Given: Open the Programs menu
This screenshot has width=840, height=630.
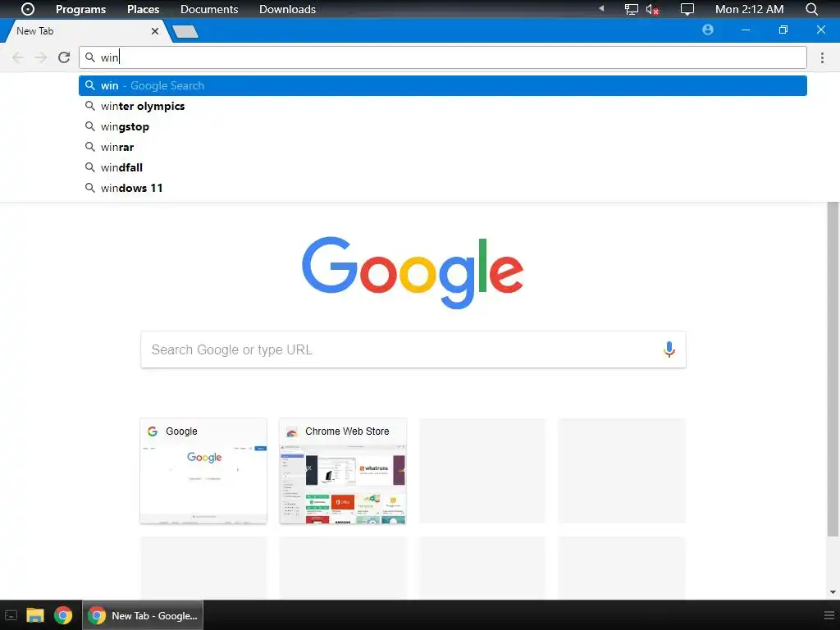Looking at the screenshot, I should 81,9.
